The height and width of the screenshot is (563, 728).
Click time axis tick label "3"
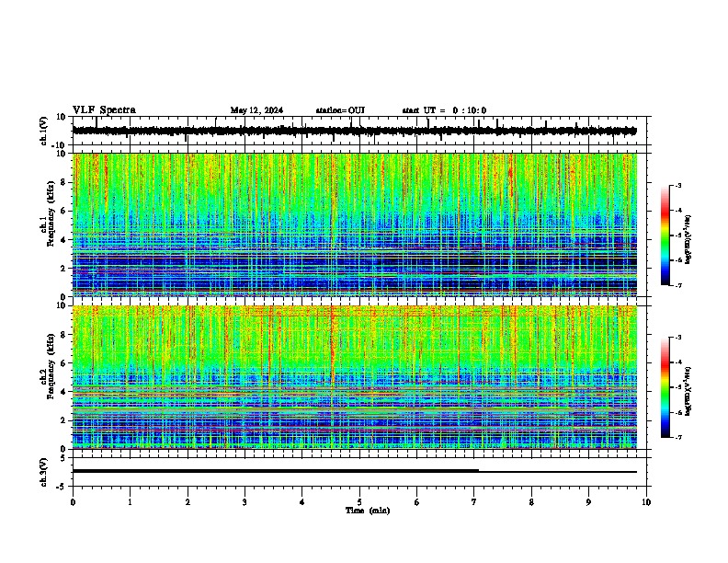(x=245, y=502)
